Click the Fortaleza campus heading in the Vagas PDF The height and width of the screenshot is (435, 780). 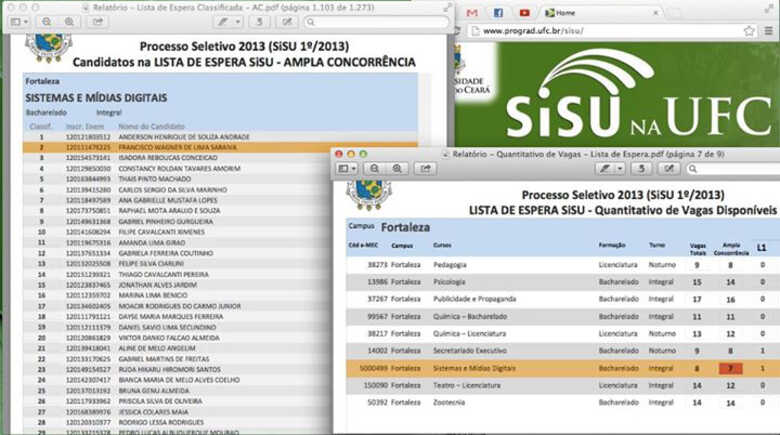(405, 227)
